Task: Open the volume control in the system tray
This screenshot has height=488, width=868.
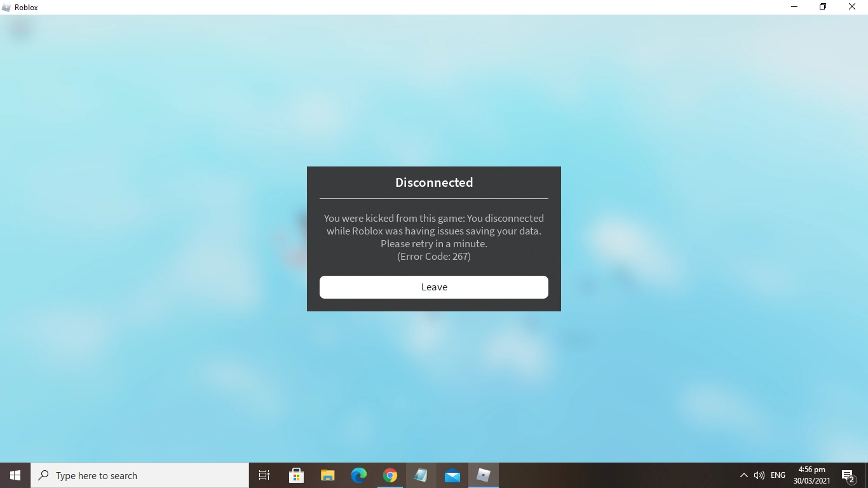Action: [759, 475]
